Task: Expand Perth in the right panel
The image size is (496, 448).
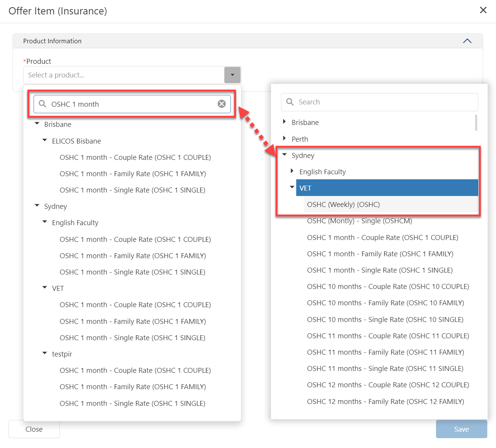Action: point(284,138)
